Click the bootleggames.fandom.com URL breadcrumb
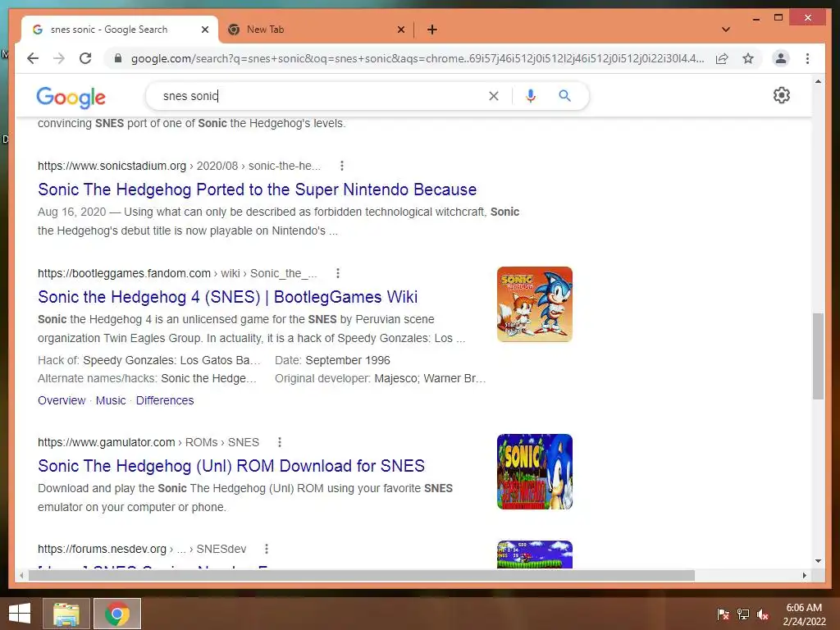The width and height of the screenshot is (840, 630). 177,273
